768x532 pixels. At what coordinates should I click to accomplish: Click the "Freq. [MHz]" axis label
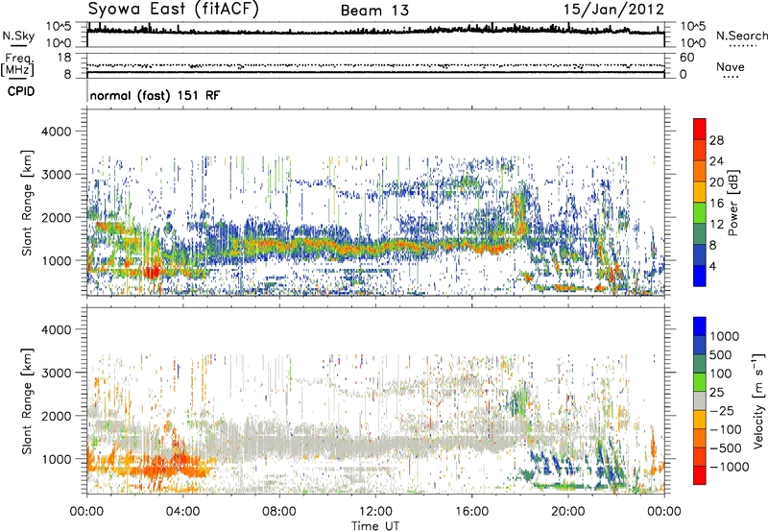(x=17, y=64)
